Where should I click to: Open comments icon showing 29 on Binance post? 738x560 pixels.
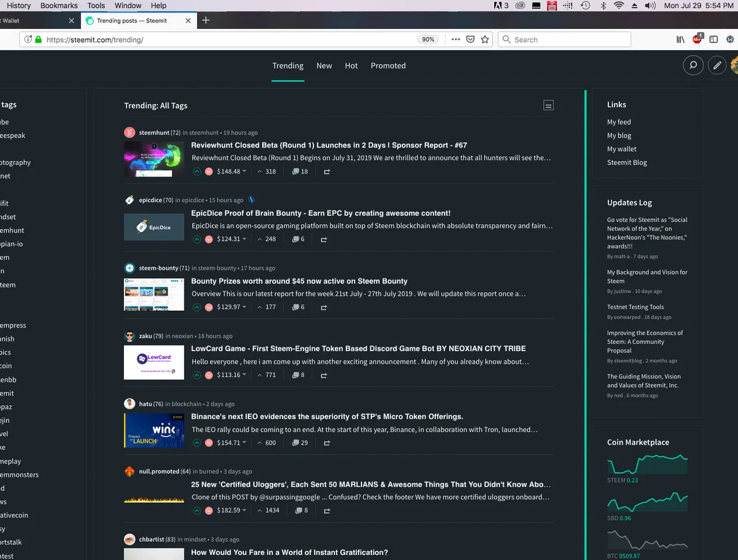click(300, 443)
